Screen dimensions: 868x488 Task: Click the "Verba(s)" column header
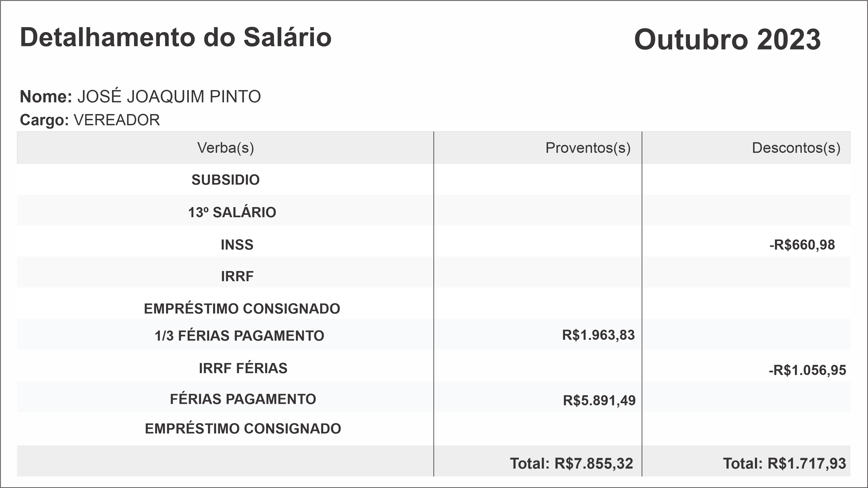(x=225, y=148)
